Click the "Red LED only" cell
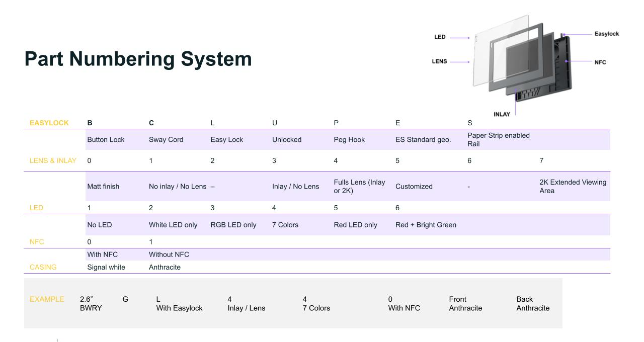 pyautogui.click(x=356, y=225)
